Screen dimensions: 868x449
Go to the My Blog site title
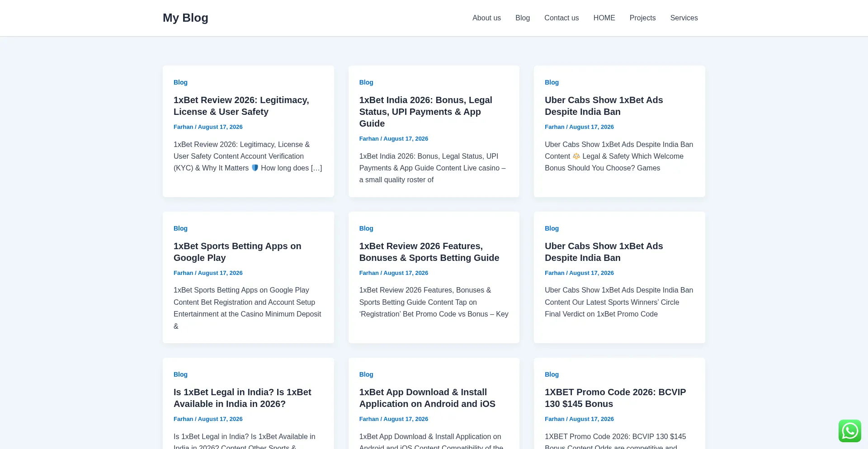pyautogui.click(x=185, y=18)
